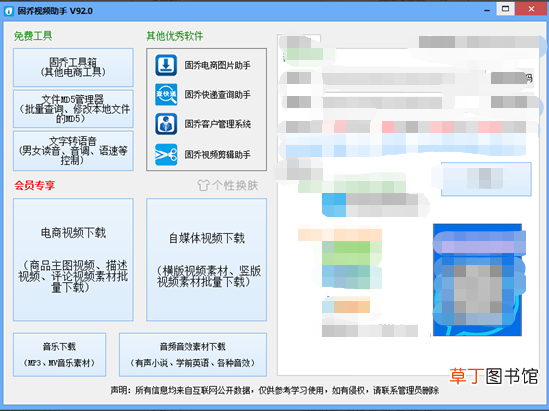Click the 音频音效素材下载 button
549x411 pixels.
(193, 355)
